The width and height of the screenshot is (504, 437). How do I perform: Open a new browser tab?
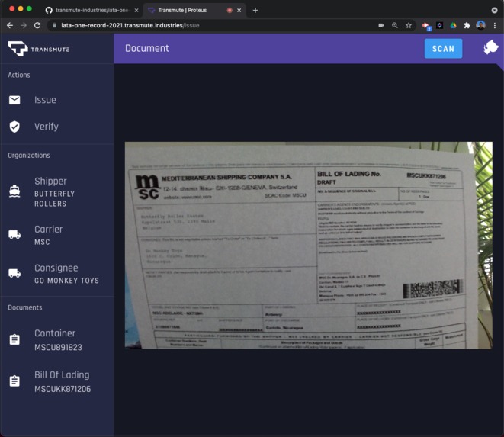255,10
